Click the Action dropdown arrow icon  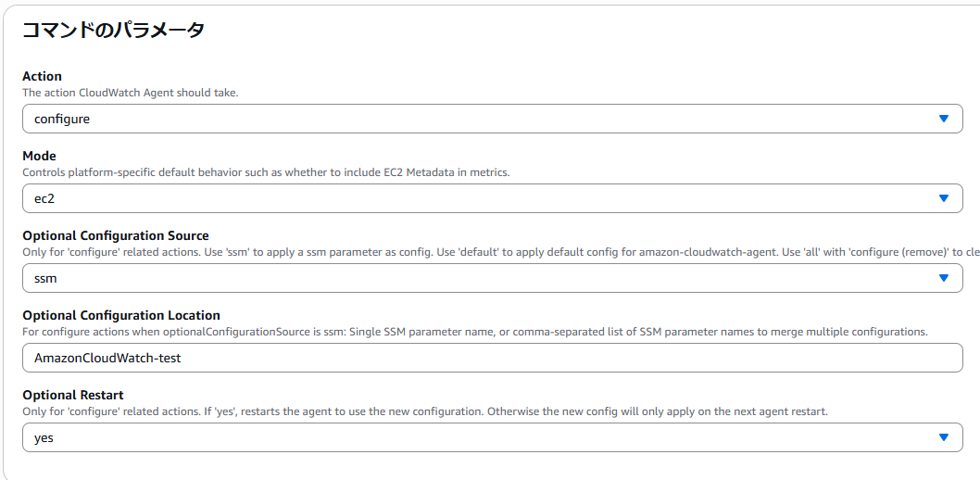tap(943, 119)
